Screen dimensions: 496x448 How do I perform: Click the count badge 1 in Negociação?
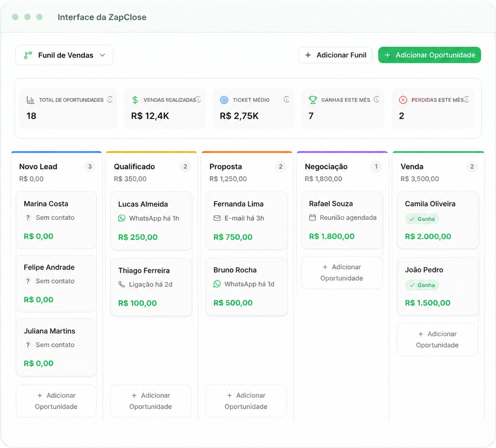click(376, 167)
